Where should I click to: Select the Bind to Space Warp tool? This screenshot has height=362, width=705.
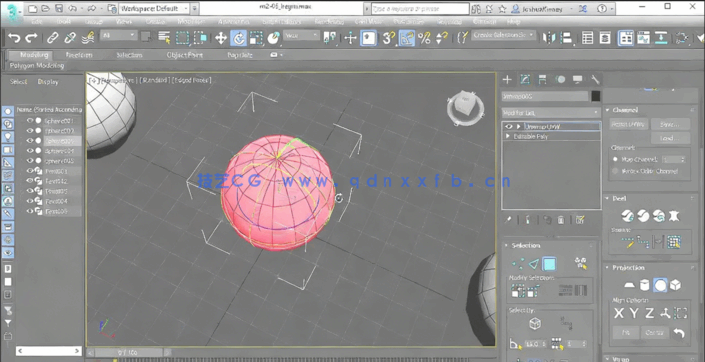click(x=88, y=38)
